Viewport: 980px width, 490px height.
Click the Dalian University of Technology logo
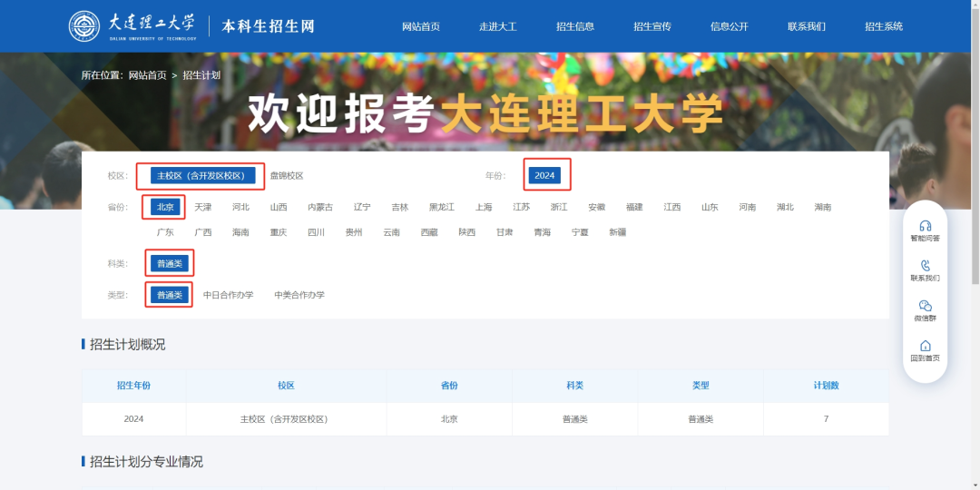[132, 26]
